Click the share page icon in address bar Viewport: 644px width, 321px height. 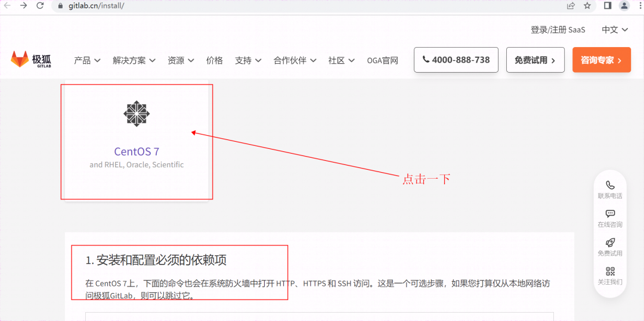571,6
